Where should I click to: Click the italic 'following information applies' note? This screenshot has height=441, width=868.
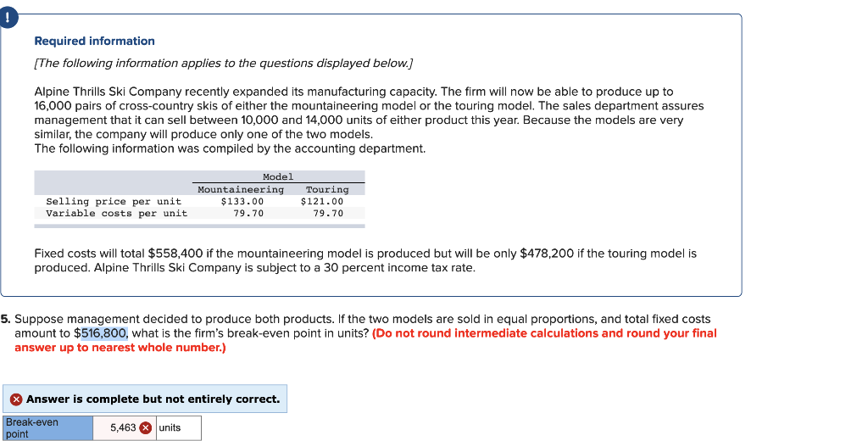[x=223, y=64]
